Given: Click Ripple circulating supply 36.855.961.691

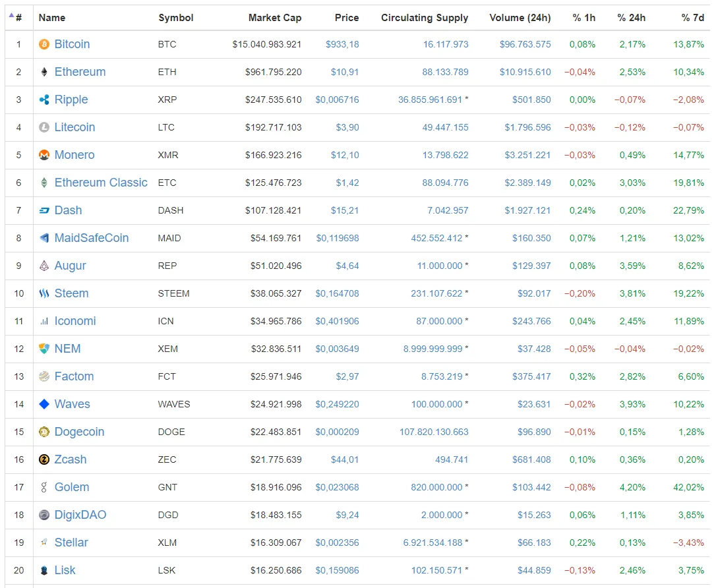Looking at the screenshot, I should pyautogui.click(x=430, y=100).
